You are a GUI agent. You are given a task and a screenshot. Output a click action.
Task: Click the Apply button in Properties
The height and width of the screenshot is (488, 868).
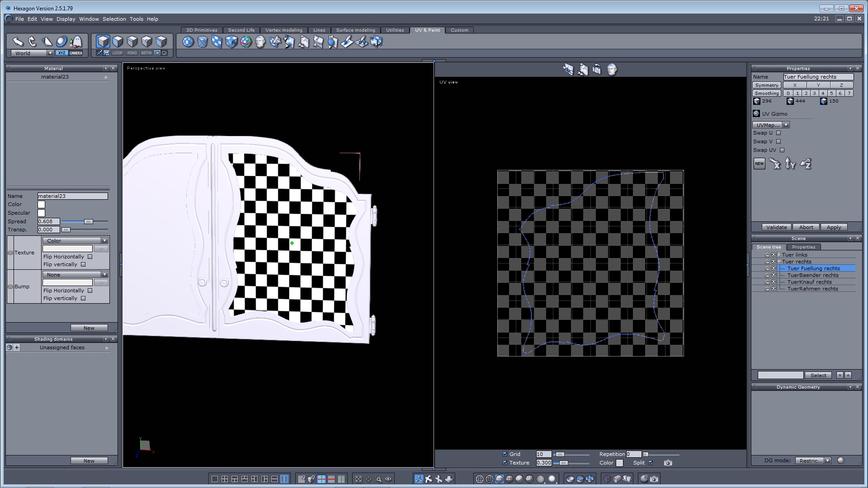click(834, 227)
